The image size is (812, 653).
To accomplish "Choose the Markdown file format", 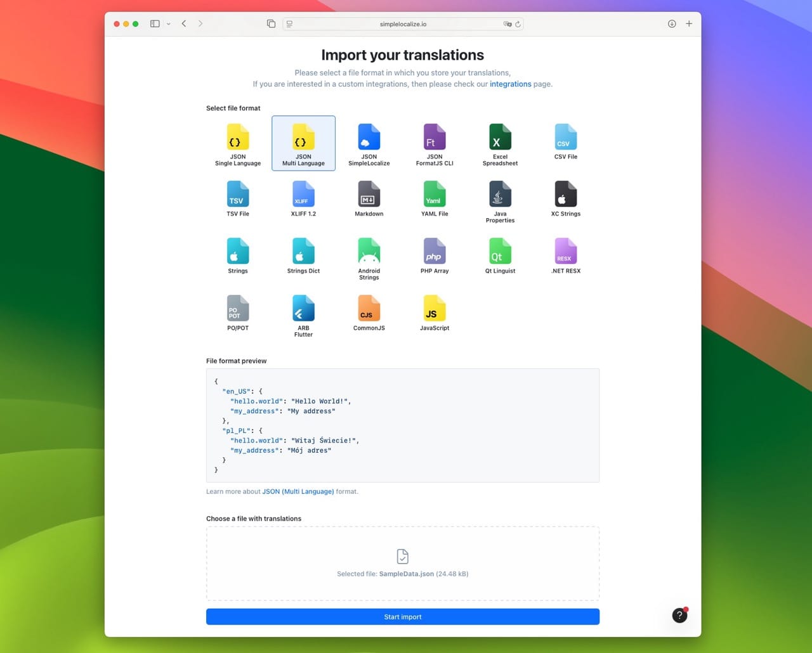I will (x=369, y=199).
